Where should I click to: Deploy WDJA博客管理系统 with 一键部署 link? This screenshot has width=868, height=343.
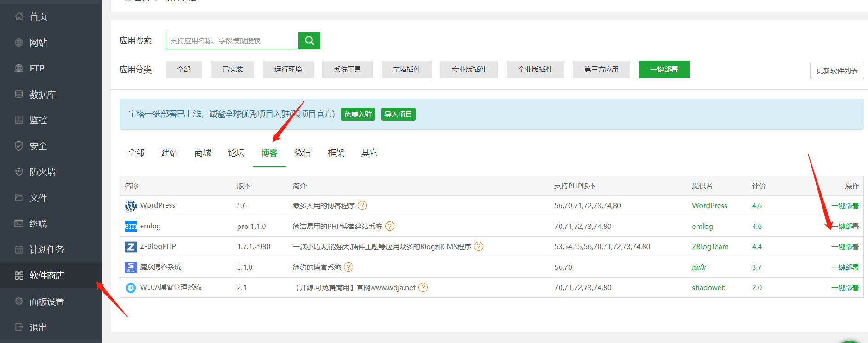[x=845, y=288]
